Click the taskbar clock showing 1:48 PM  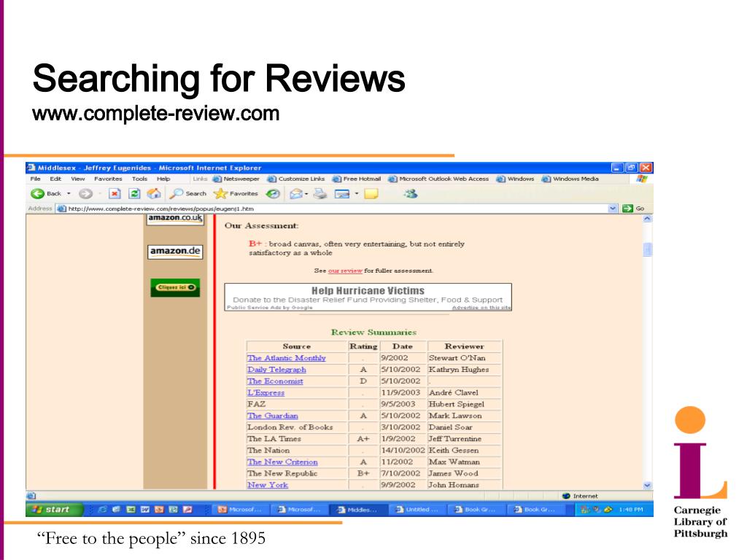point(631,510)
